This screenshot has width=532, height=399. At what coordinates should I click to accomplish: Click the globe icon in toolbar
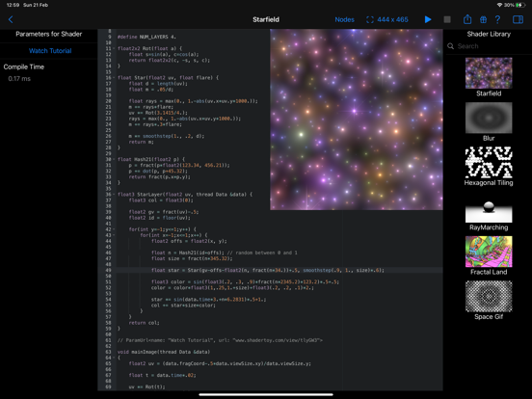pos(483,19)
